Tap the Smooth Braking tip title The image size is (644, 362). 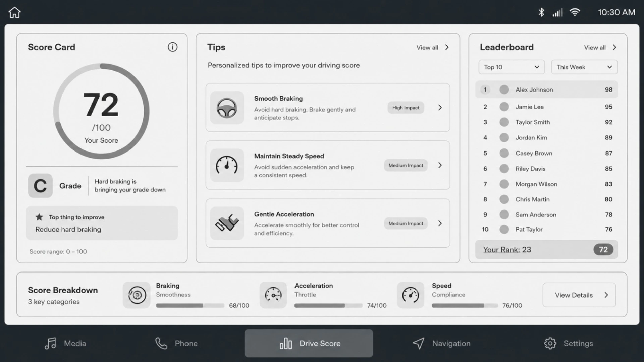click(278, 99)
